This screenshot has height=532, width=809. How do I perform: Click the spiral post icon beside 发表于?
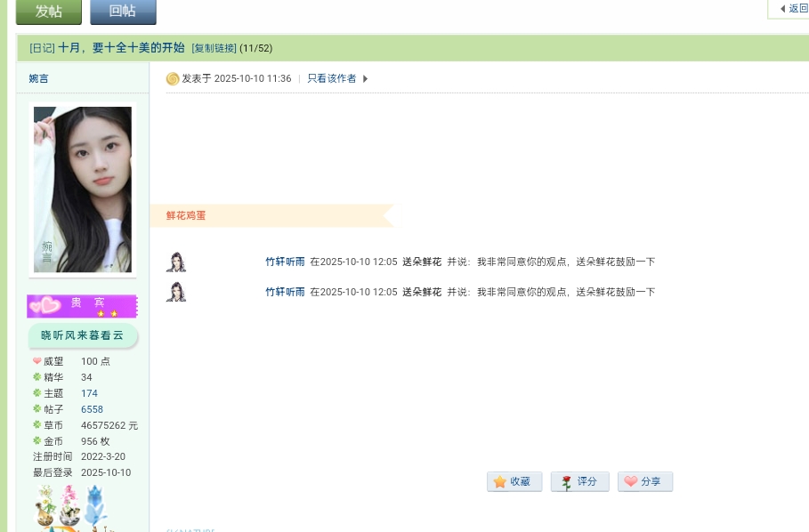click(x=173, y=79)
